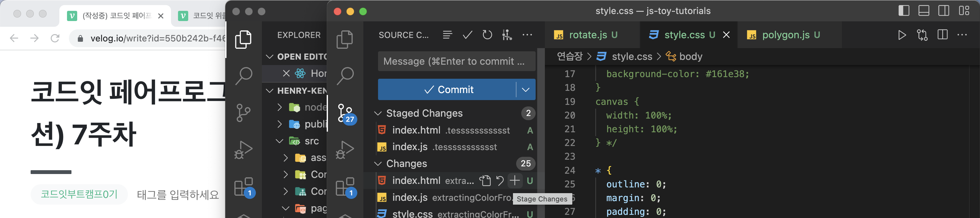980x218 pixels.
Task: Open the Run and Debug view
Action: pos(345,150)
